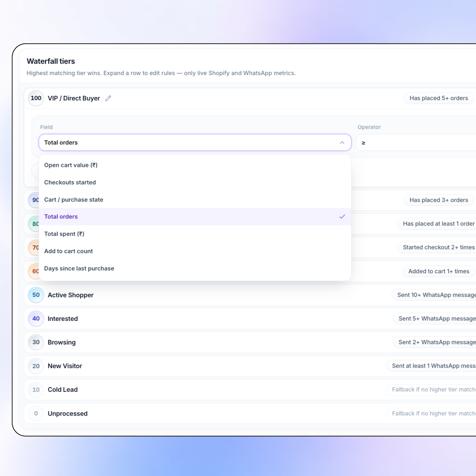Open the Unprocessed tier row

click(250, 413)
